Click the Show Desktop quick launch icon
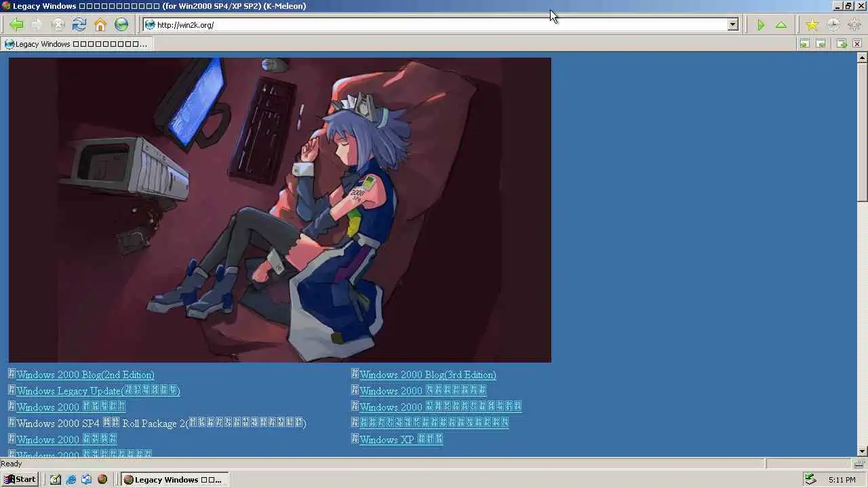 click(56, 479)
